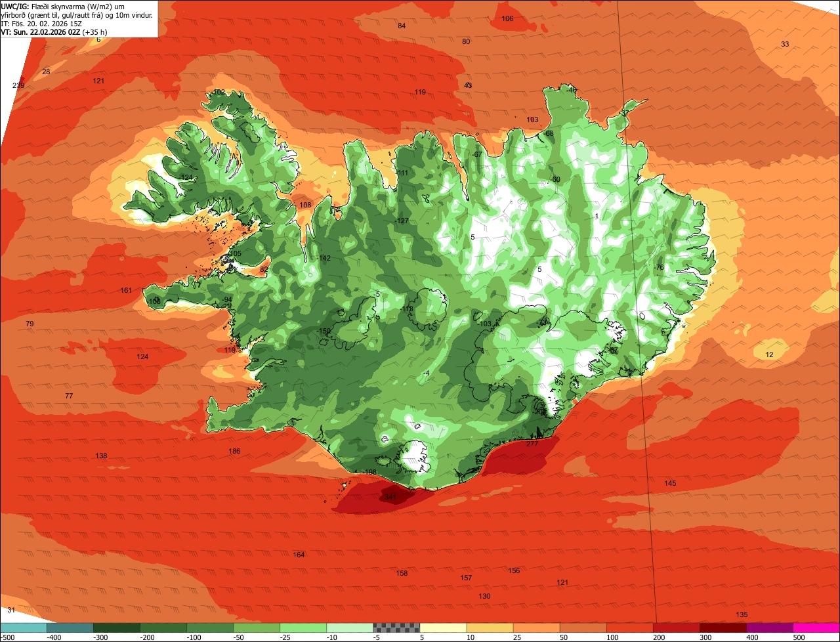Select the -67 value in north Iceland
The width and height of the screenshot is (840, 642).
click(x=476, y=154)
